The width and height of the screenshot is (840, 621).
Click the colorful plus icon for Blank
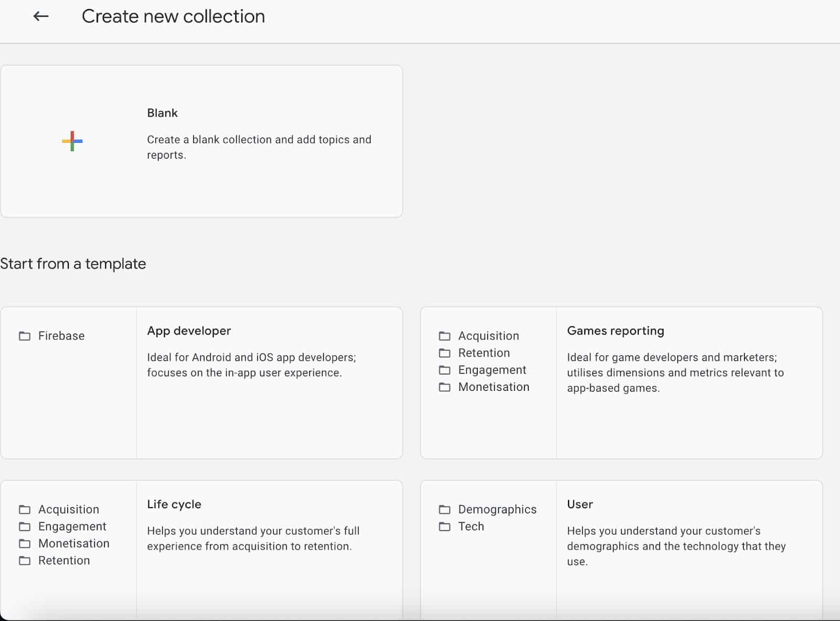[x=72, y=141]
